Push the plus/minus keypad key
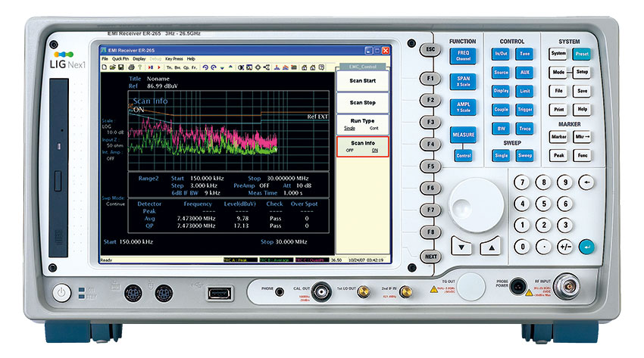The image size is (644, 358). [565, 247]
